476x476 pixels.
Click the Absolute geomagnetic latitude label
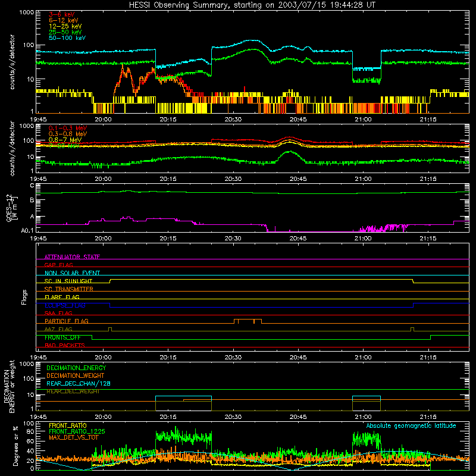(411, 425)
